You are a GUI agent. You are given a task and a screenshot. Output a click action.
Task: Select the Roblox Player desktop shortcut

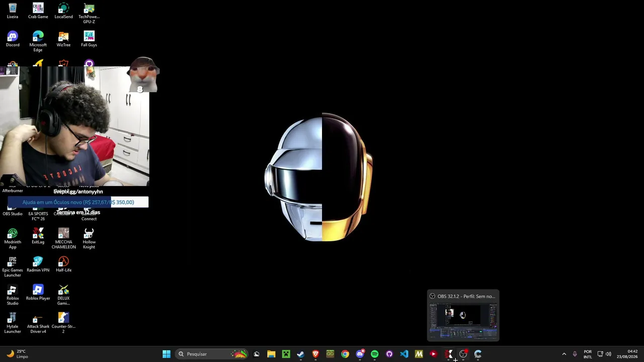38,293
